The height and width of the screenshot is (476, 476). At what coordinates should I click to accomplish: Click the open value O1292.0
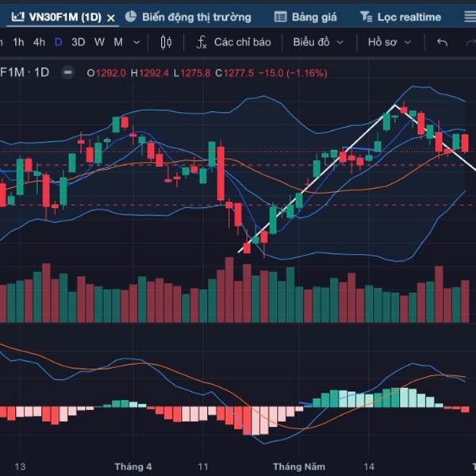click(x=106, y=73)
